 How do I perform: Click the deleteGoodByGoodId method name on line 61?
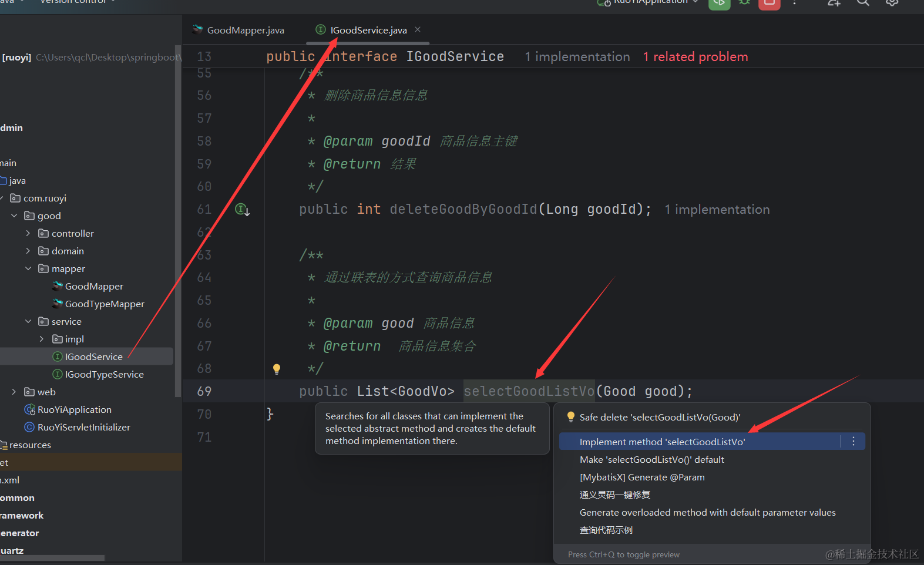pos(463,209)
